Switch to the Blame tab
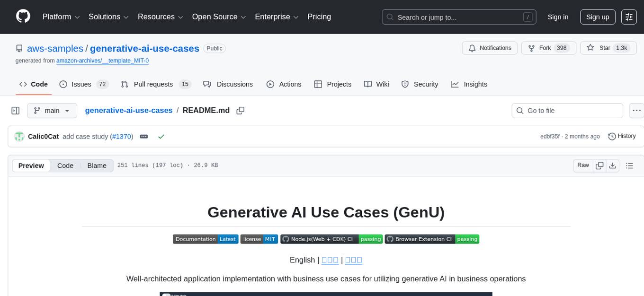 pos(97,165)
